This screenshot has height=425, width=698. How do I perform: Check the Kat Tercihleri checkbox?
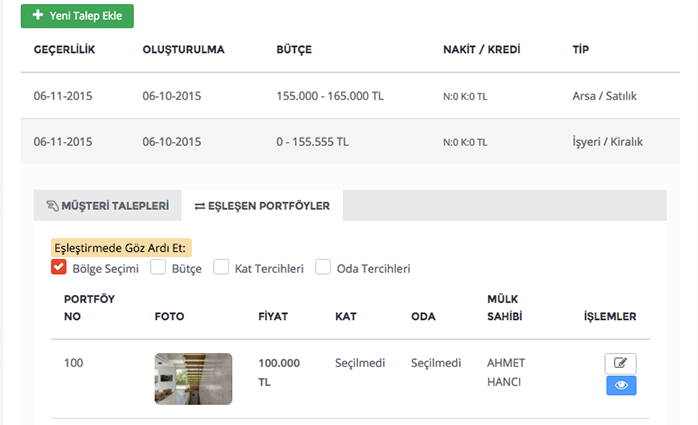221,267
